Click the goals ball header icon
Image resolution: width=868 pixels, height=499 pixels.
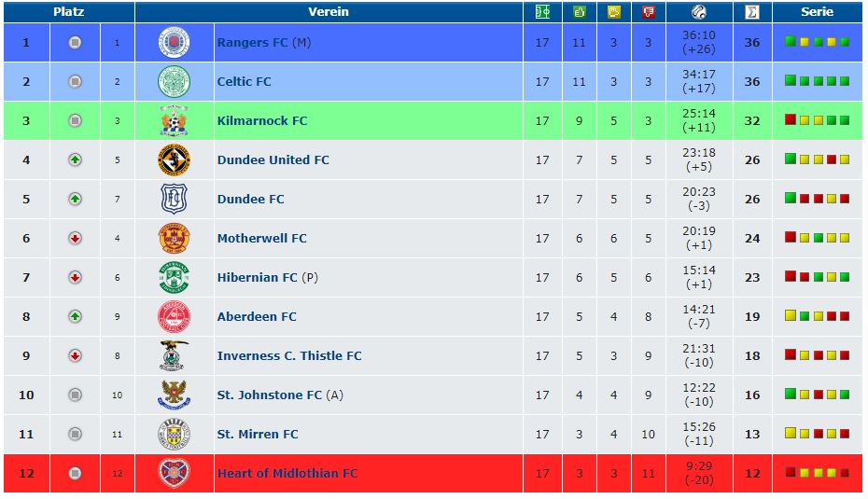click(699, 11)
